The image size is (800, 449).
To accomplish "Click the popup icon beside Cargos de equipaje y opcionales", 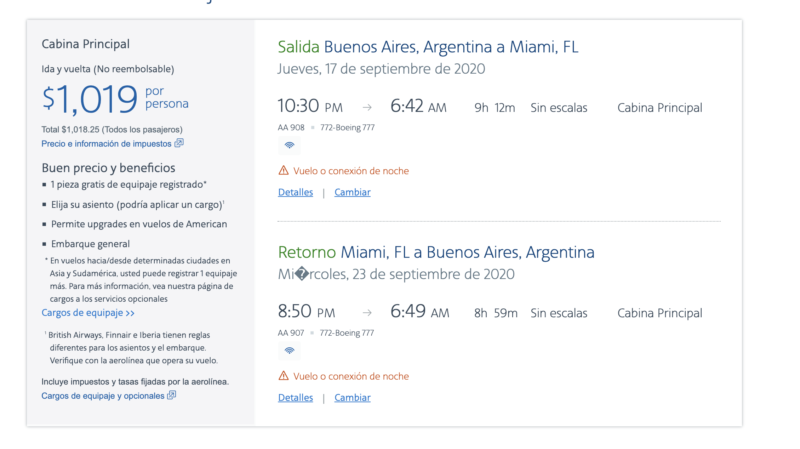I will (x=172, y=396).
